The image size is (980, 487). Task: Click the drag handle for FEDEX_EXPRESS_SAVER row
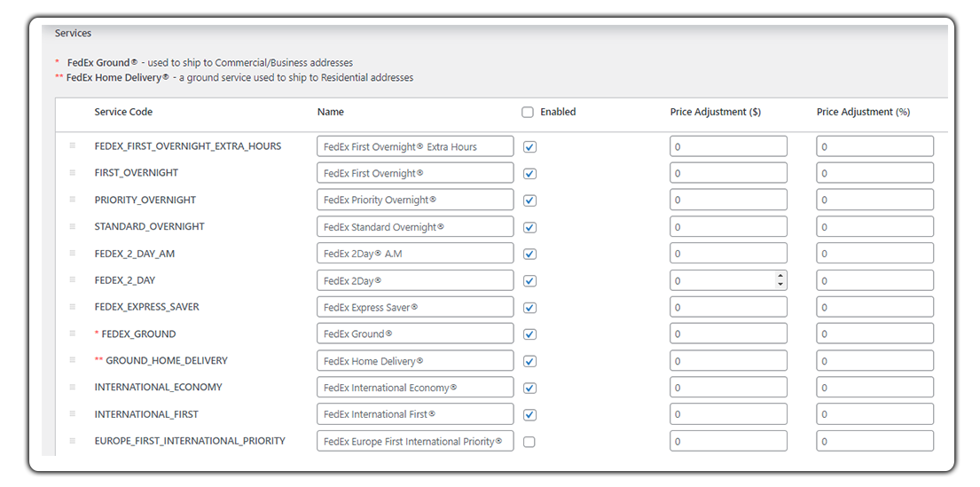73,306
